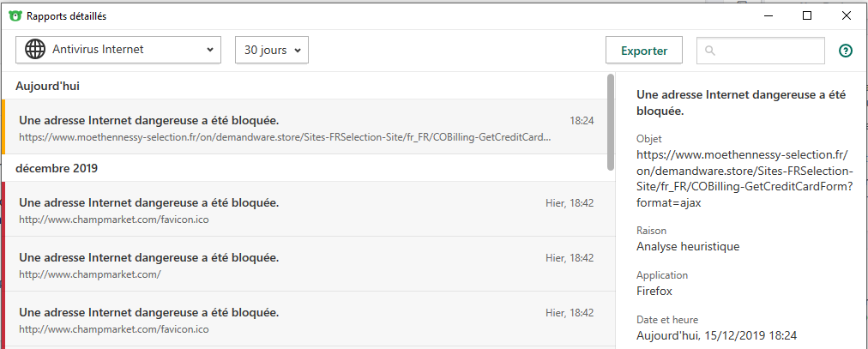Click the Exporter button
Viewport: 868px width, 349px height.
click(643, 51)
